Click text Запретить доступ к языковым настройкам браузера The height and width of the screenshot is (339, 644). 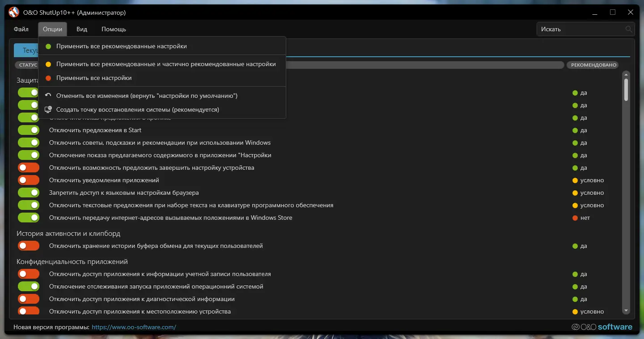click(x=124, y=193)
